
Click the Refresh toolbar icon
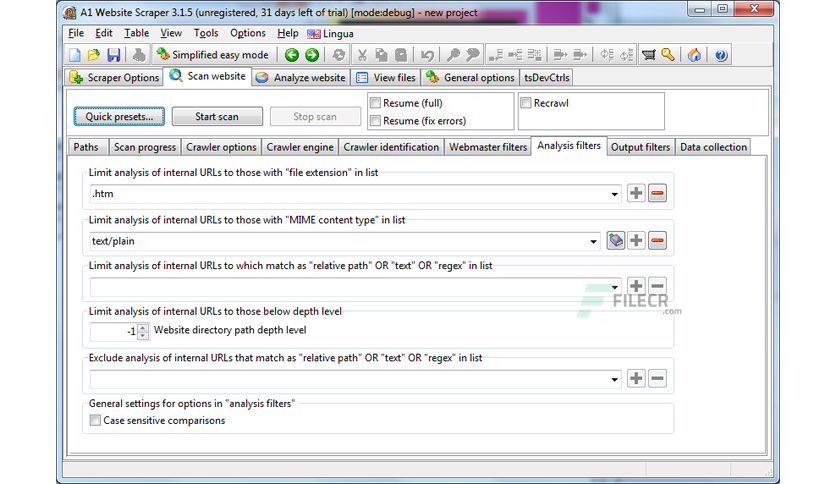click(339, 55)
